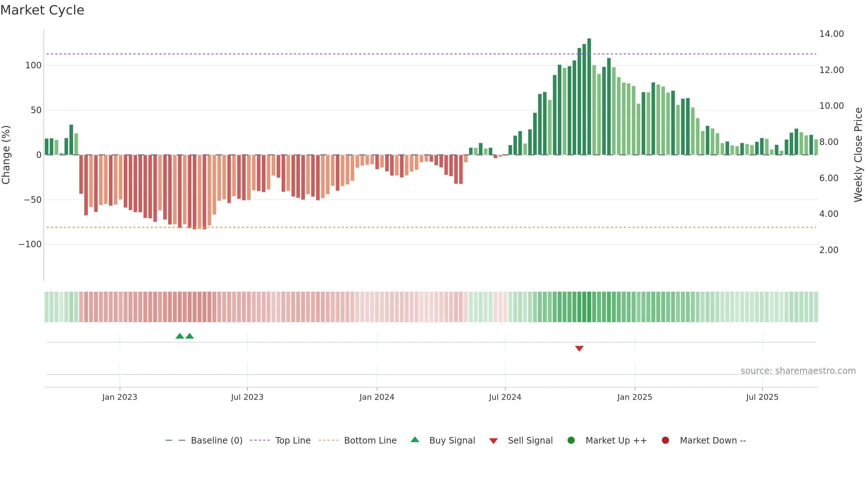This screenshot has height=488, width=868.
Task: Click the 12.00 tick on right axis
Action: point(831,70)
